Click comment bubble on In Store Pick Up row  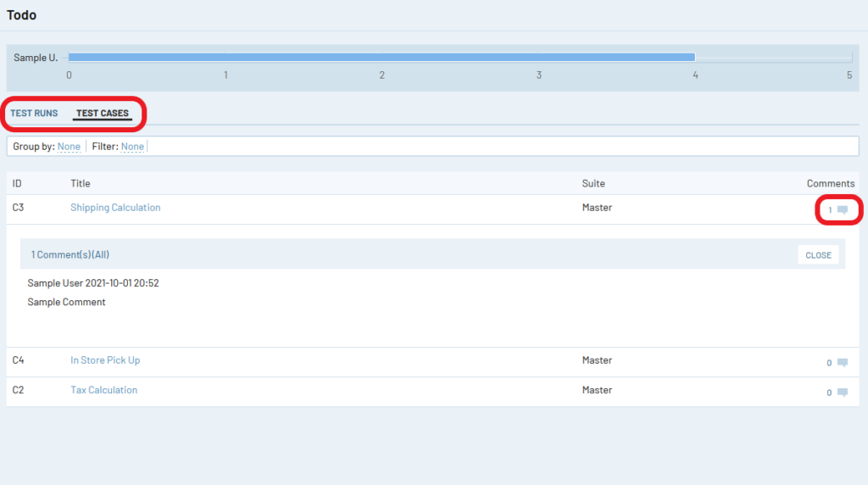[x=842, y=363]
